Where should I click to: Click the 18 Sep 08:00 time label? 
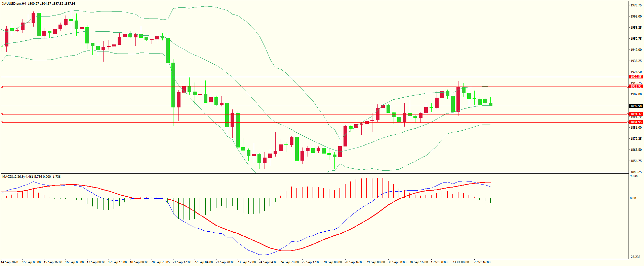[139, 262]
